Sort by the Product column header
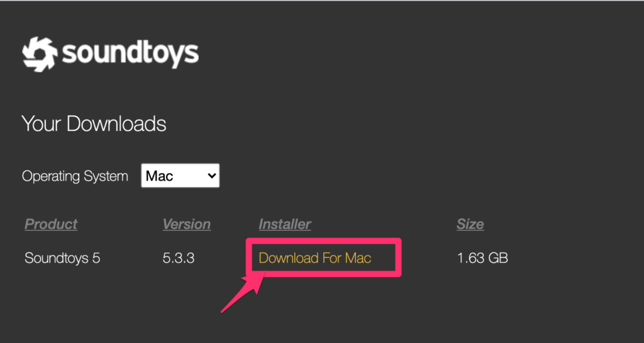The width and height of the screenshot is (644, 343). coord(51,224)
